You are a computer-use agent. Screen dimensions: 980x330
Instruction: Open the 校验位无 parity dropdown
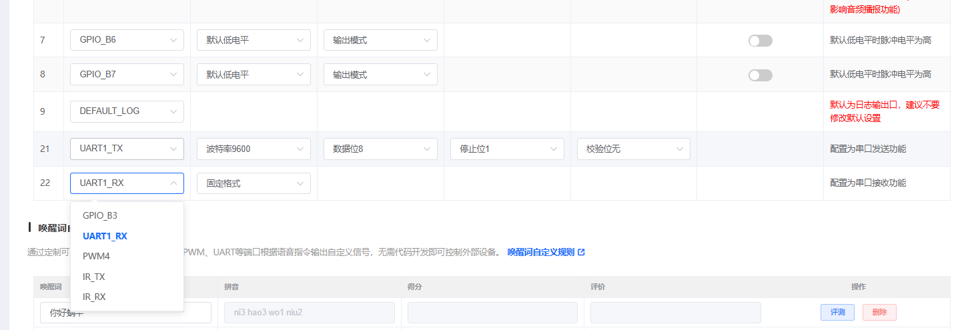coord(634,149)
